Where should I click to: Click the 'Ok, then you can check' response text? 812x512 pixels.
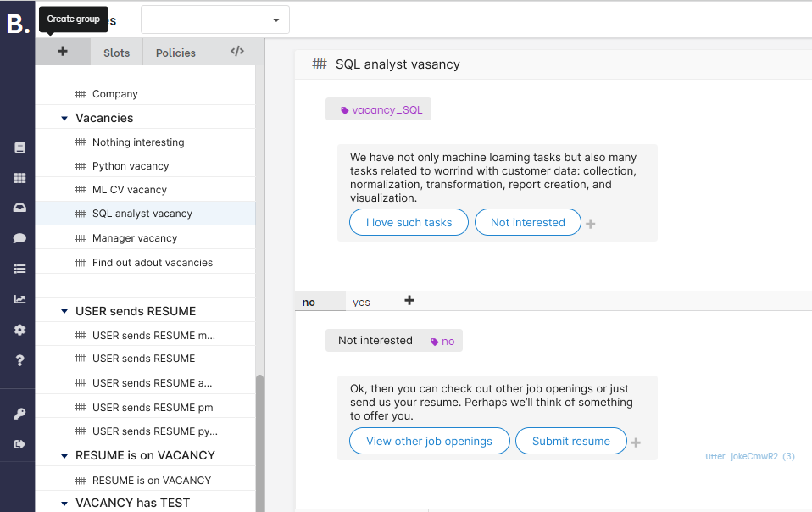pyautogui.click(x=492, y=403)
